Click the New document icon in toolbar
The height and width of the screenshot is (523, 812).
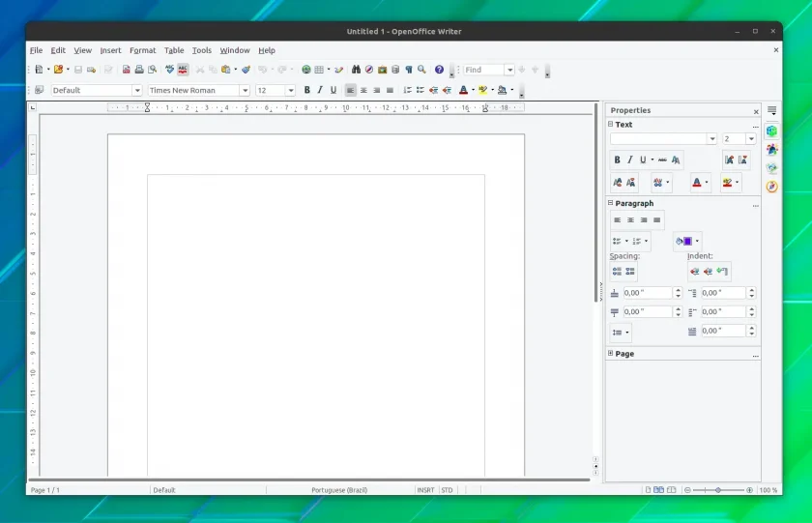(39, 70)
